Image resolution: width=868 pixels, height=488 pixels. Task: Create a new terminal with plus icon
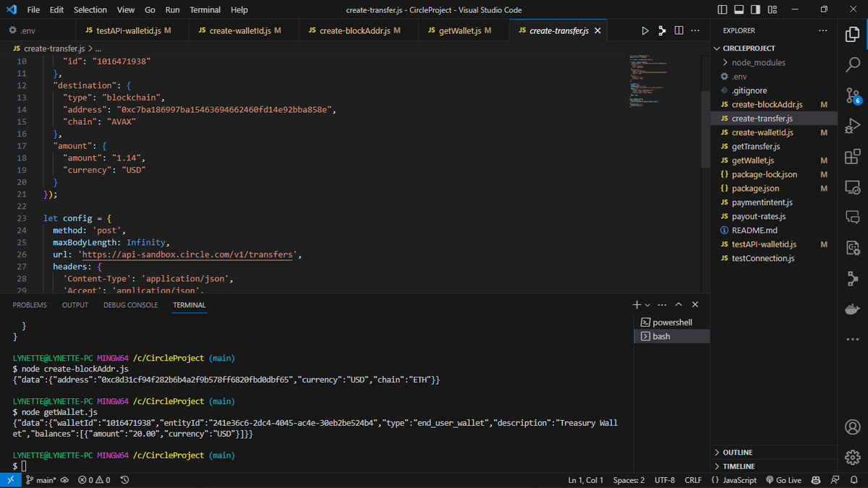click(x=637, y=305)
